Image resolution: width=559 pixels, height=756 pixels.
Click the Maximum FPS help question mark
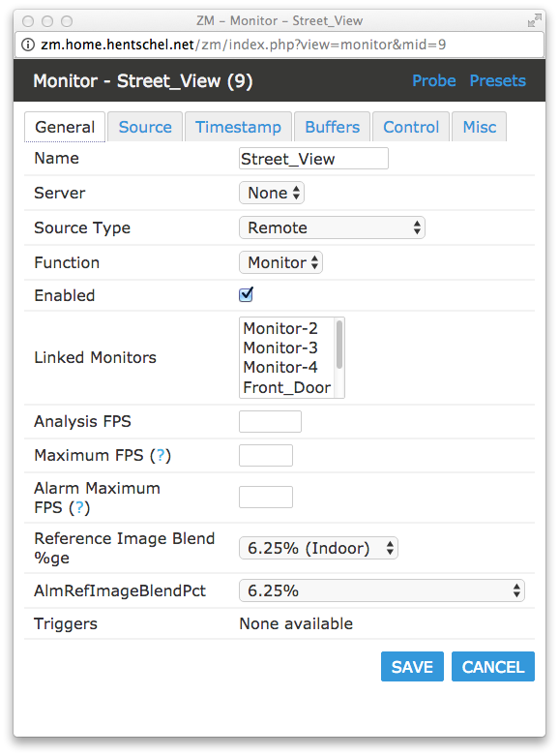pyautogui.click(x=161, y=455)
